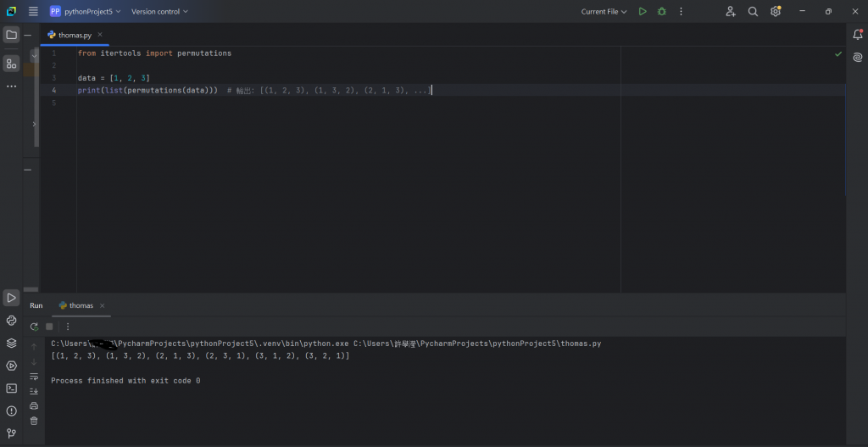Place cursor in the import permutations line
868x447 pixels.
154,53
